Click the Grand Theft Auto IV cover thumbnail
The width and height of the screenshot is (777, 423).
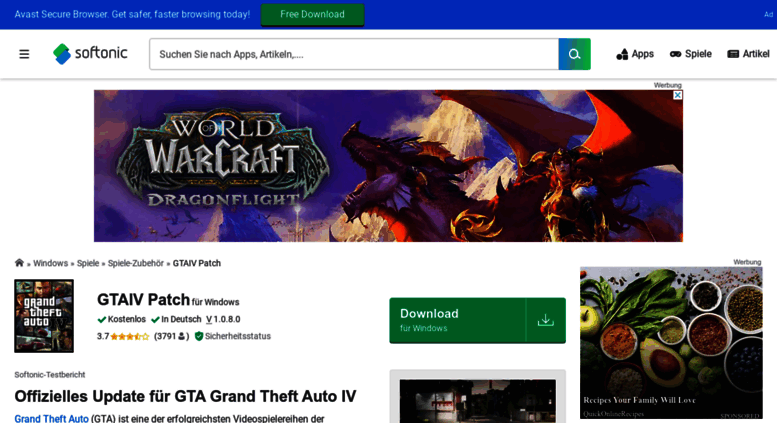pyautogui.click(x=44, y=316)
